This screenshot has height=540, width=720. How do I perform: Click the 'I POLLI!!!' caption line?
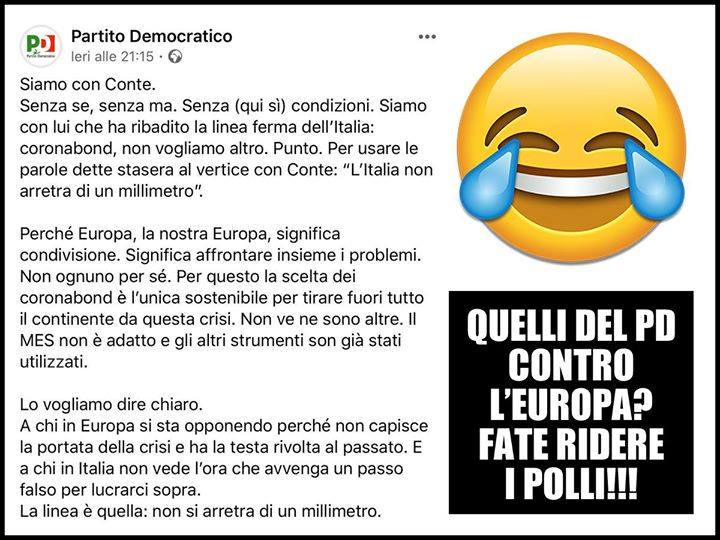point(572,483)
